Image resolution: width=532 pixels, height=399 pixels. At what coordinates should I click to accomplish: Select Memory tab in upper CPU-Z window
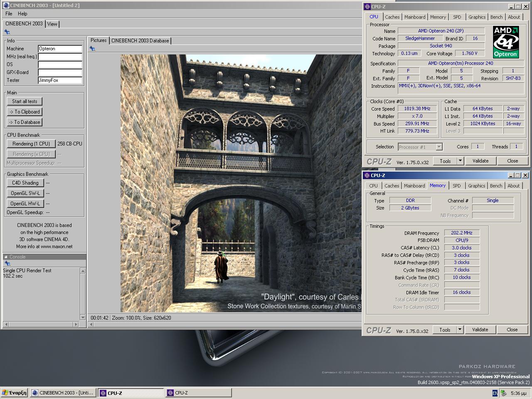coord(438,17)
